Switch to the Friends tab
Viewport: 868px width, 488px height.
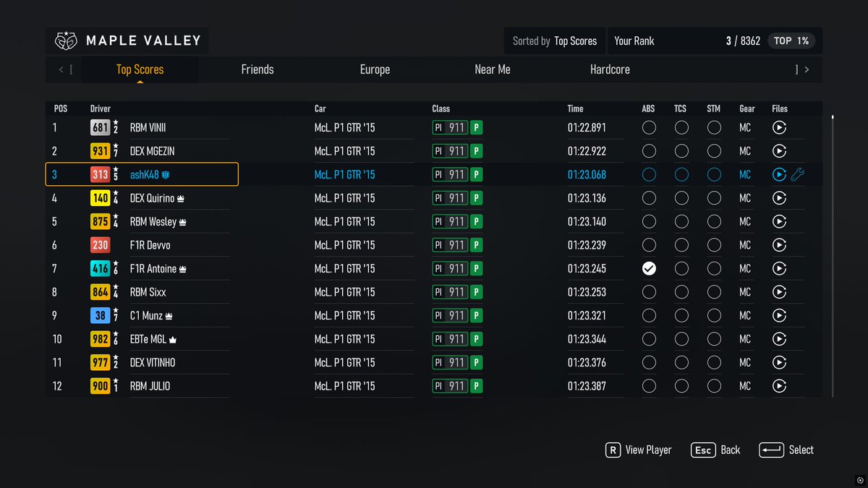click(x=258, y=69)
